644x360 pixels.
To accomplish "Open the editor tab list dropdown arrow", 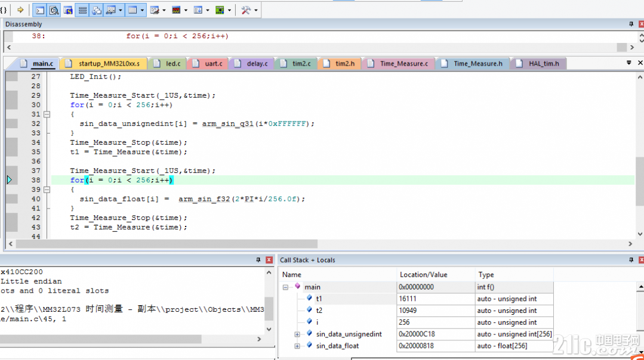I will 629,63.
